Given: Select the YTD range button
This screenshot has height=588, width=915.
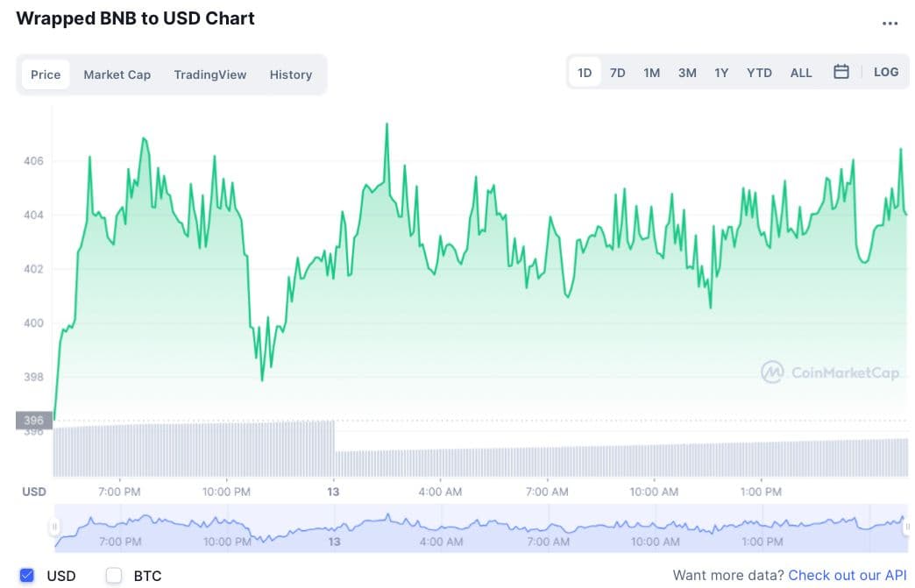Looking at the screenshot, I should click(x=759, y=73).
